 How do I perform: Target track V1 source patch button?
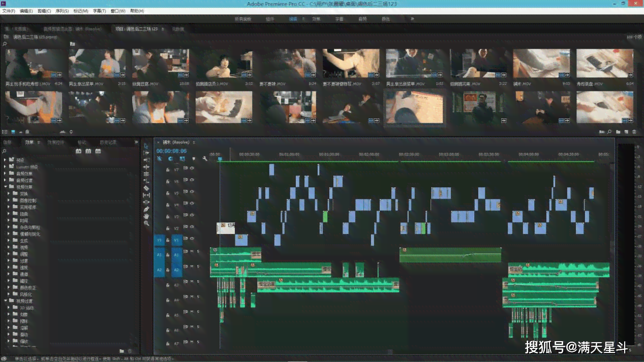(159, 239)
